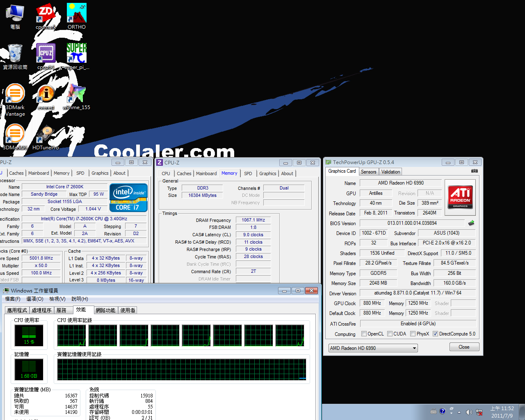
Task: Click the Show Desktop strip beside the taskbar clock
Action: tap(522, 412)
